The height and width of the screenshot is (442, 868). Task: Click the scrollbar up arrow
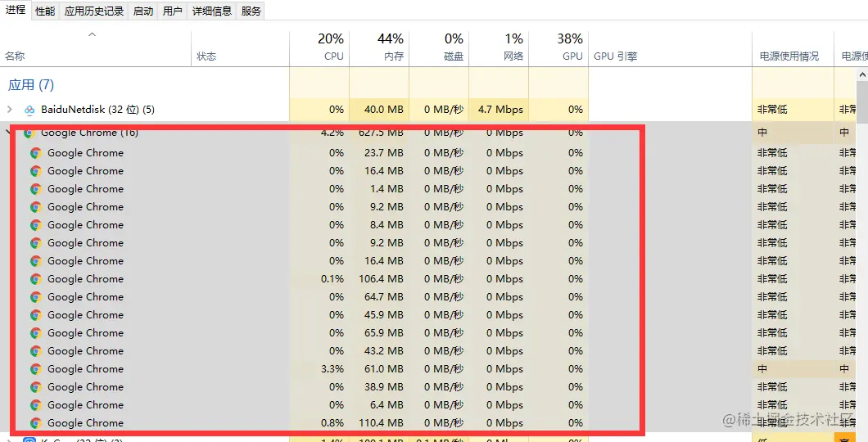pyautogui.click(x=862, y=74)
